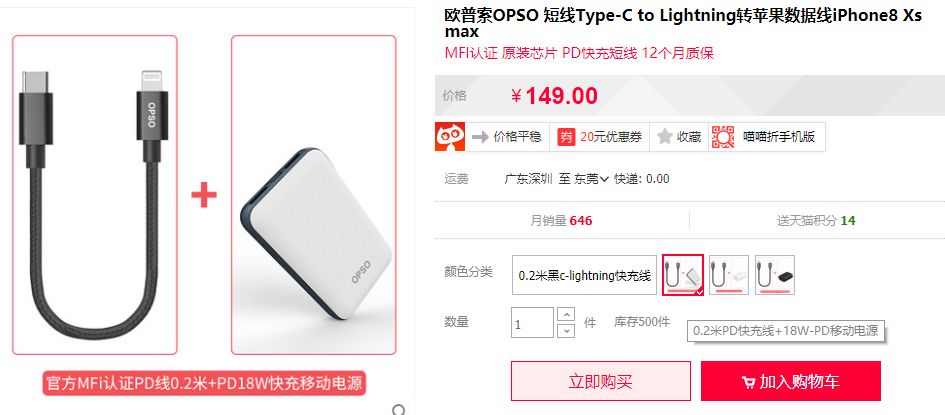Increase quantity with the up arrow

[x=566, y=314]
